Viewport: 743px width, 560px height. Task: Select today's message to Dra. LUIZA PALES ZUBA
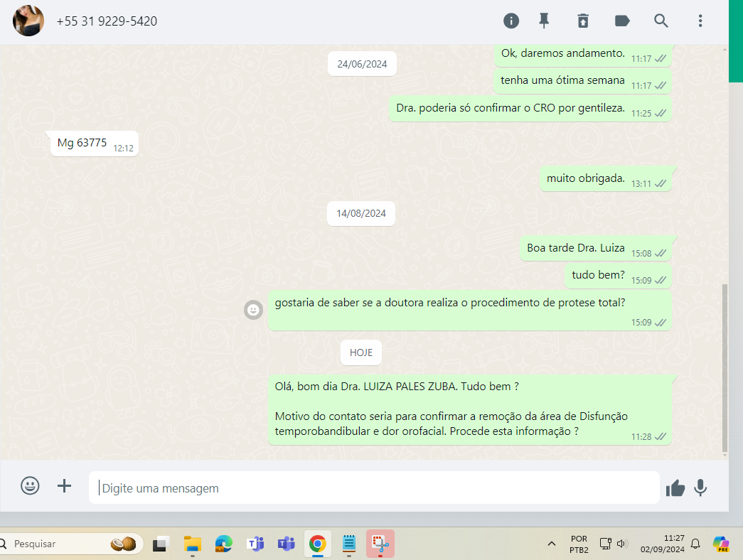point(469,410)
